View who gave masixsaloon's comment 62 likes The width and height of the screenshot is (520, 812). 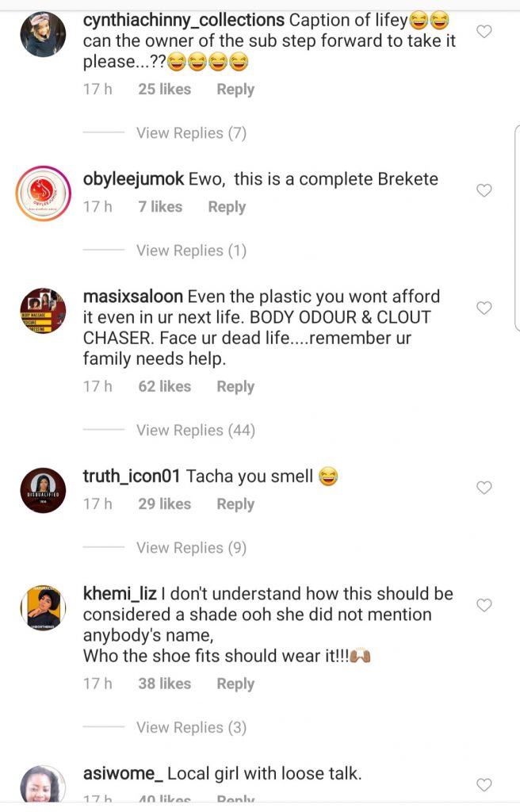[x=164, y=386]
